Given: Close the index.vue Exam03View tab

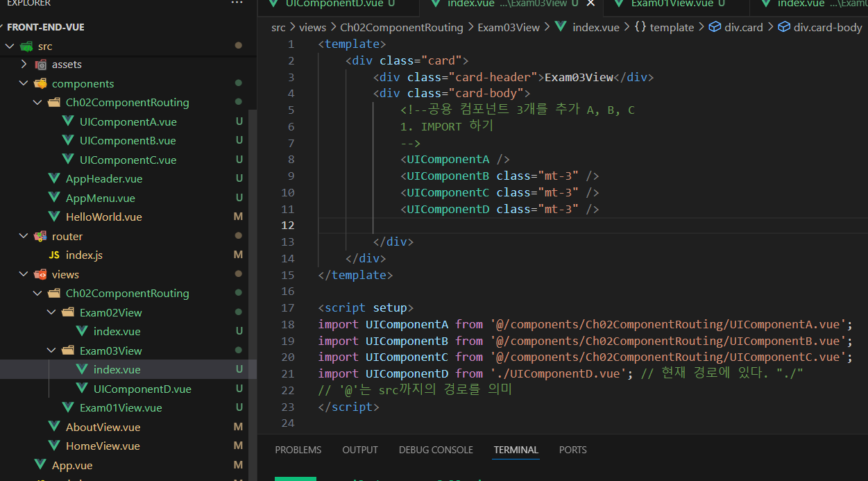Looking at the screenshot, I should click(590, 3).
